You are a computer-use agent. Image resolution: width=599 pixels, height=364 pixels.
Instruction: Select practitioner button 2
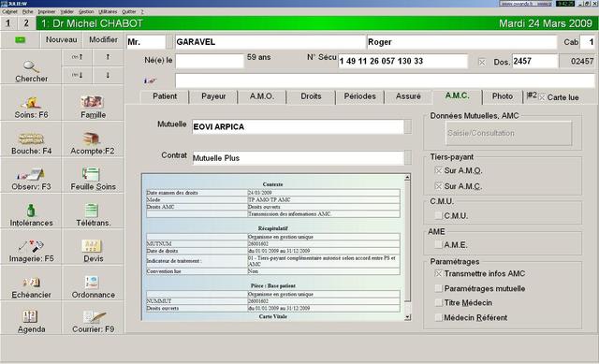tap(26, 23)
